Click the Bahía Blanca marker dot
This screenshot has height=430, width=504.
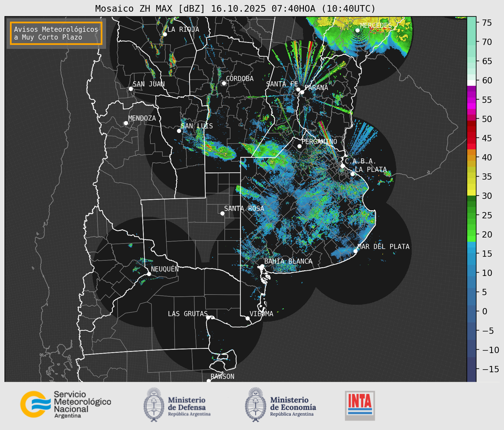(x=262, y=266)
